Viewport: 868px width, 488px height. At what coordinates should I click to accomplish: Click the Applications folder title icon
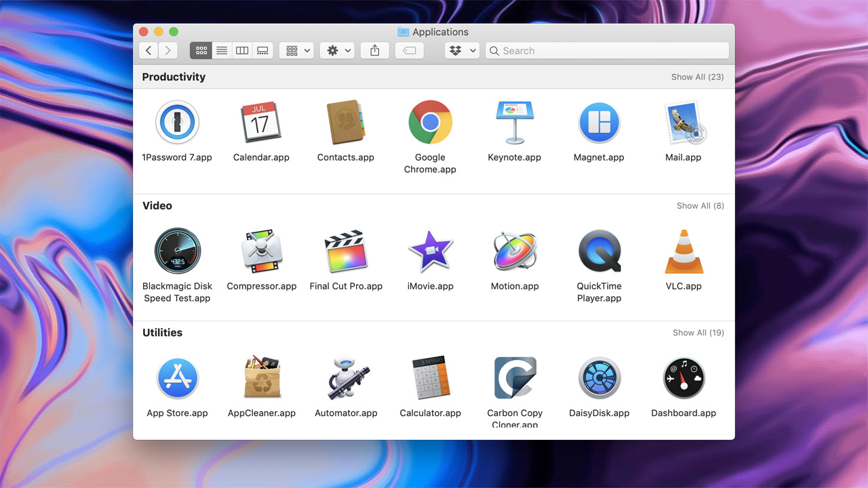[403, 32]
